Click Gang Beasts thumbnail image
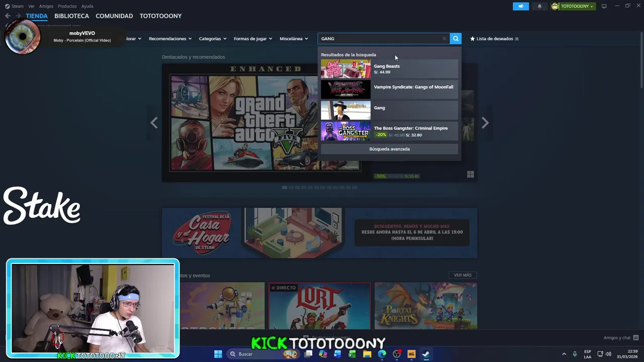 (346, 69)
